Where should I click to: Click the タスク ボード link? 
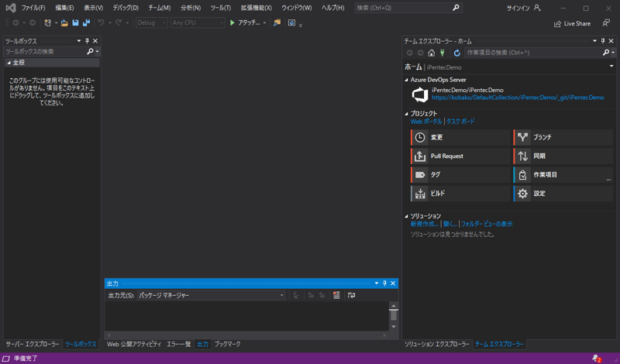pyautogui.click(x=460, y=122)
